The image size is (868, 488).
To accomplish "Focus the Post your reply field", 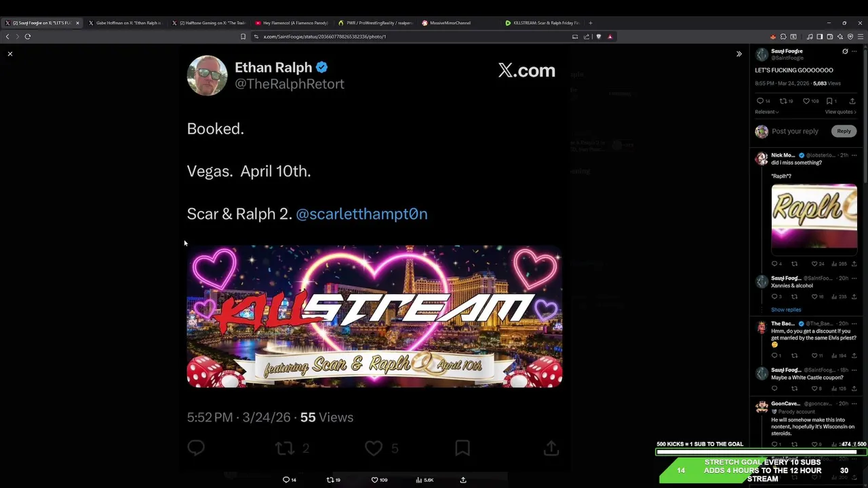I will click(795, 131).
